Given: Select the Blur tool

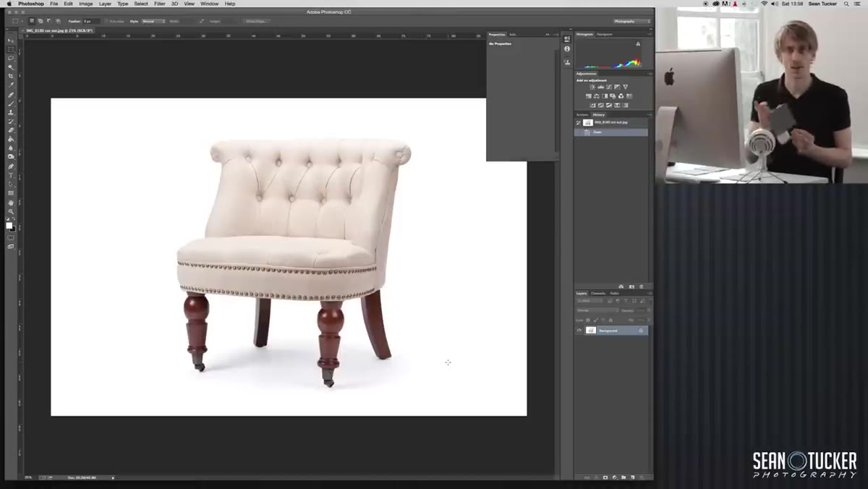Looking at the screenshot, I should pos(11,147).
